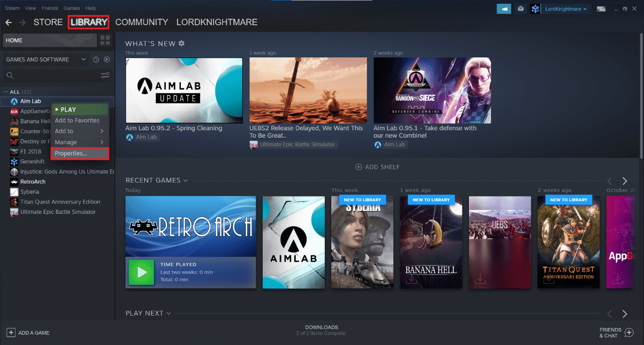Select the Geneshift game icon in list
The height and width of the screenshot is (345, 644).
[14, 162]
